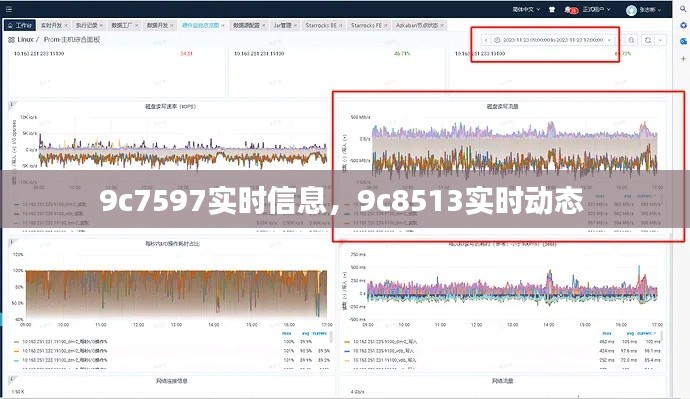Expand the refresh interval dropdown arrow
The image size is (690, 399).
(661, 40)
